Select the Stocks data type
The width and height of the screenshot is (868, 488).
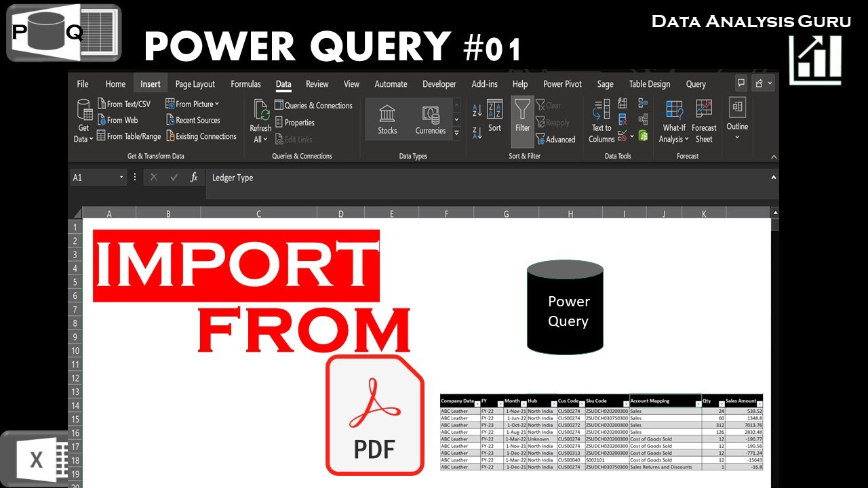pyautogui.click(x=387, y=119)
